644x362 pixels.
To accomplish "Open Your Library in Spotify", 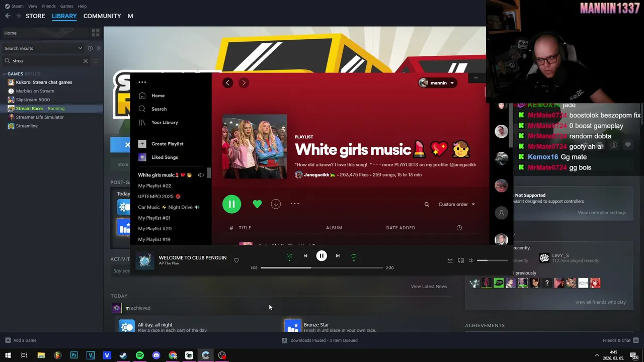I will click(x=165, y=123).
